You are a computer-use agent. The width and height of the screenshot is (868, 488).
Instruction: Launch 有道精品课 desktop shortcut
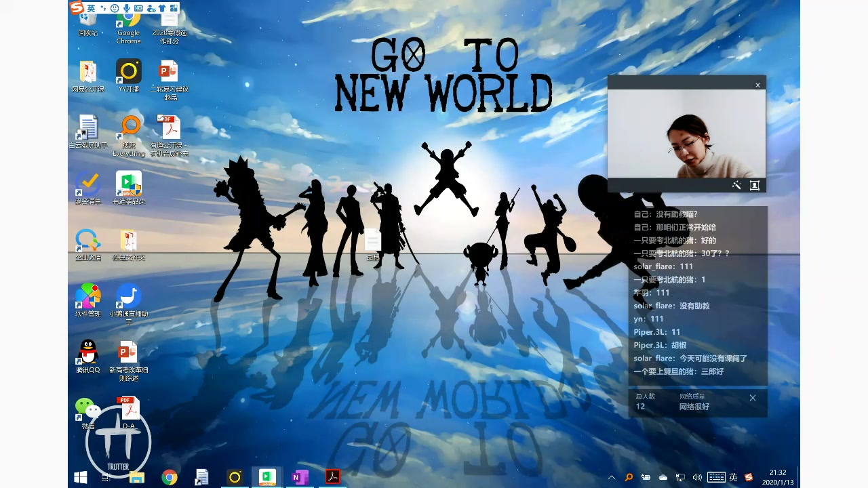[x=128, y=188]
